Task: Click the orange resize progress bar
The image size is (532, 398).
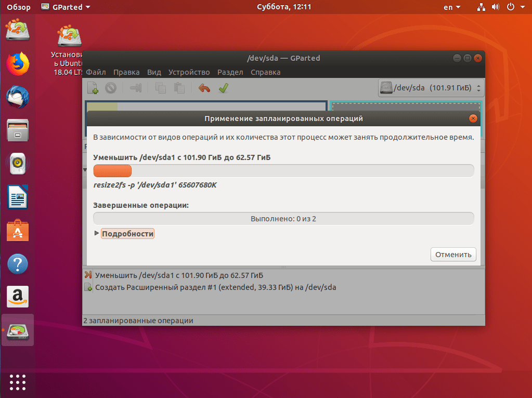Action: (x=283, y=171)
